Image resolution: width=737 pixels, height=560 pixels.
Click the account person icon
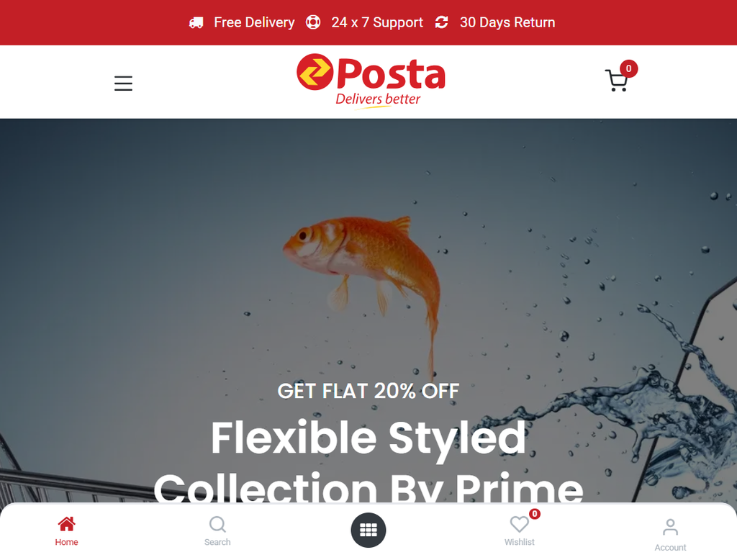pyautogui.click(x=670, y=527)
